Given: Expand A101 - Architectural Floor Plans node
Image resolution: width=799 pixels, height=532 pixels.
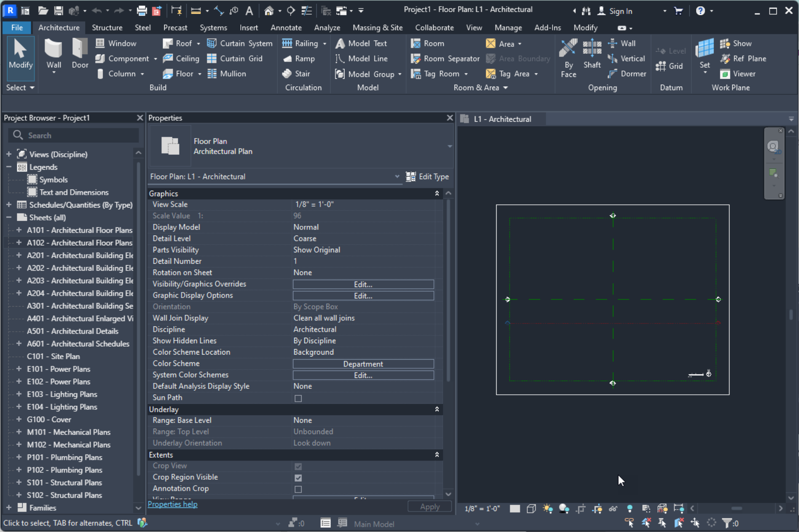Looking at the screenshot, I should (x=19, y=230).
